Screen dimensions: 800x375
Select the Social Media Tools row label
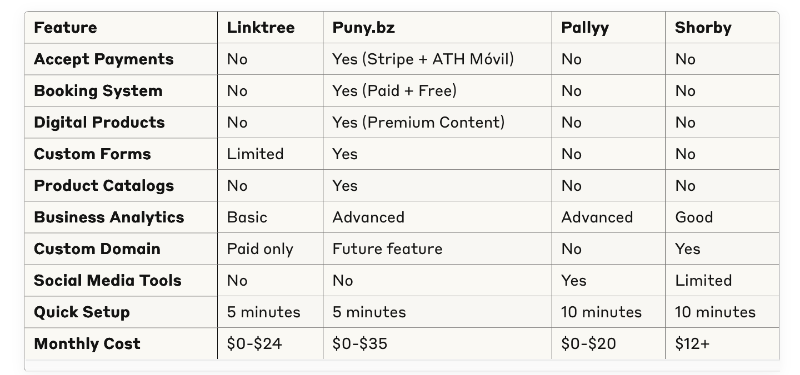[108, 281]
